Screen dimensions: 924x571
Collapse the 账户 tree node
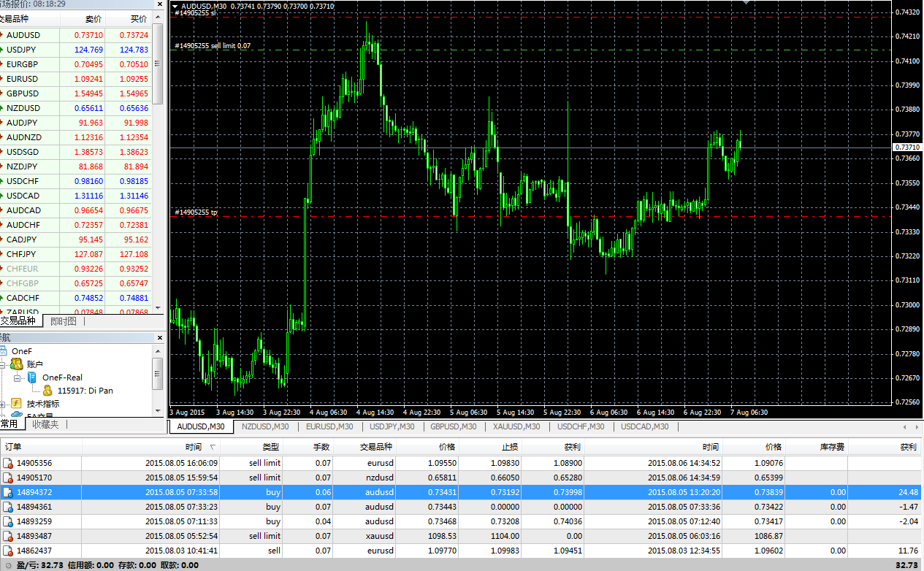click(x=3, y=364)
